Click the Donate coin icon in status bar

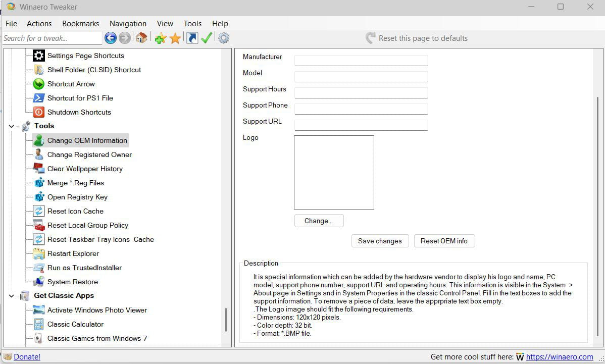(8, 356)
